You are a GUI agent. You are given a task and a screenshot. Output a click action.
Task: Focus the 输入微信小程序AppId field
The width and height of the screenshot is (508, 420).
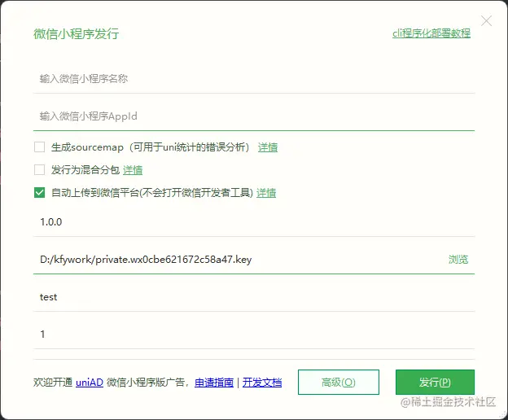(x=254, y=116)
